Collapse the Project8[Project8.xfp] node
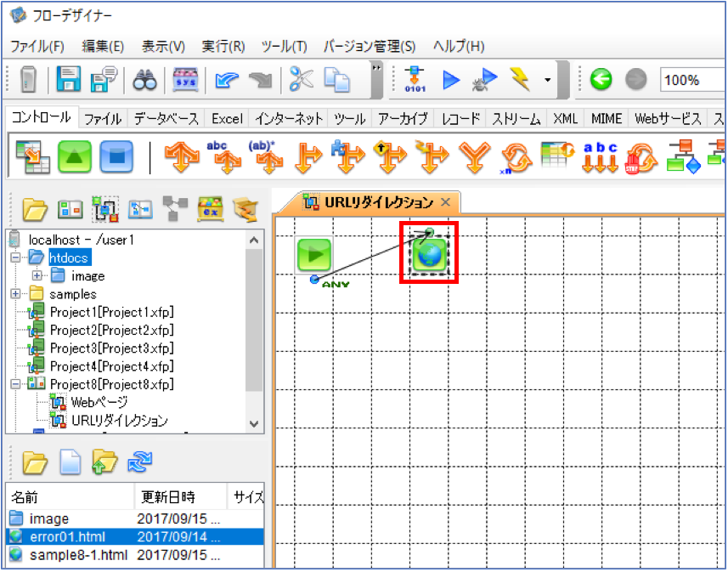This screenshot has height=572, width=728. [16, 384]
